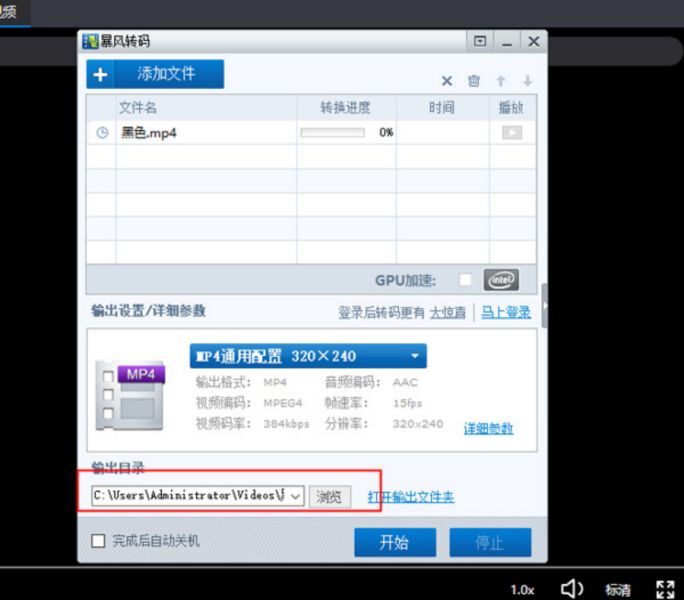Click 转换进度 column header
This screenshot has width=684, height=600.
[345, 107]
